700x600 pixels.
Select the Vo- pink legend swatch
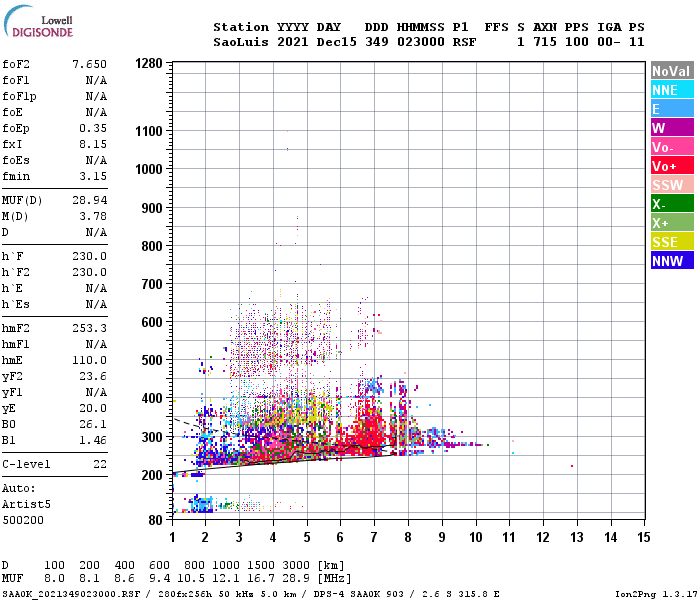(672, 147)
